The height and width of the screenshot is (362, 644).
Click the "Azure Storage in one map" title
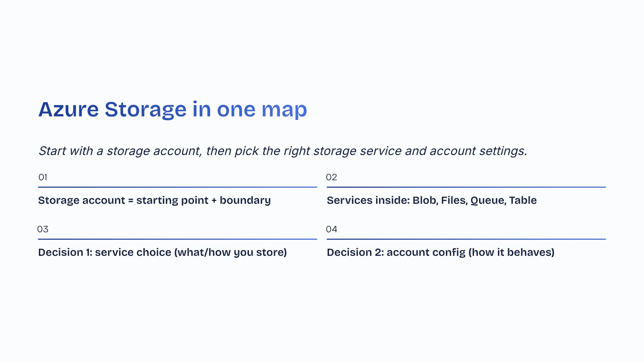172,109
